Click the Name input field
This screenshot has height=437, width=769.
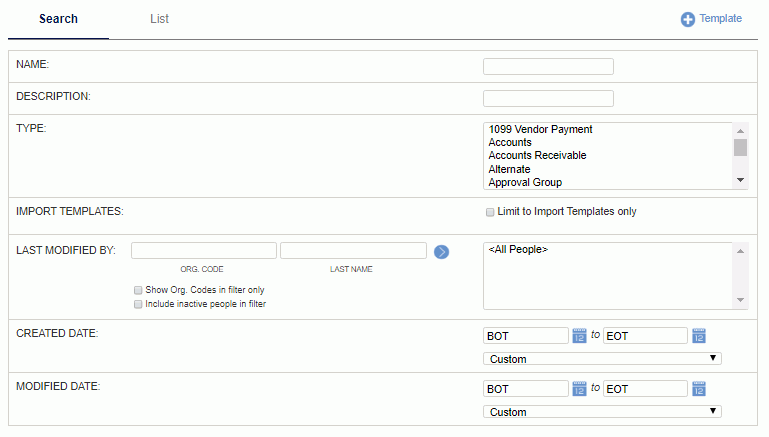coord(548,67)
